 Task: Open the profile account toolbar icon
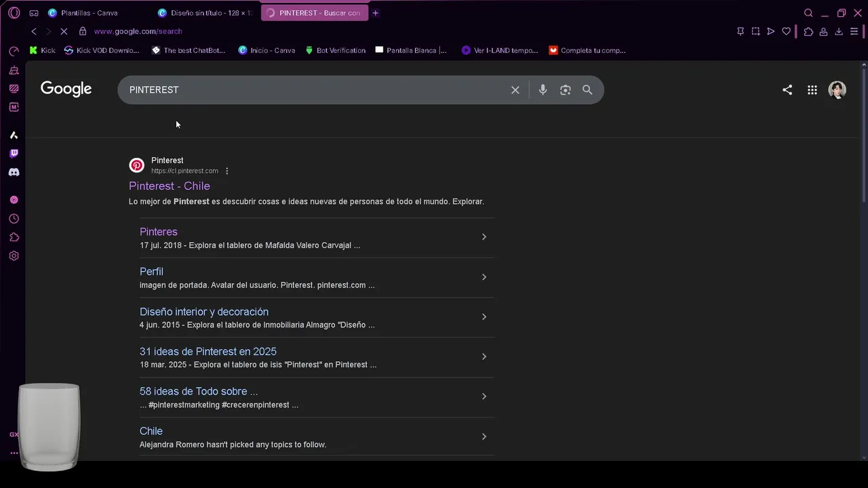[x=823, y=31]
